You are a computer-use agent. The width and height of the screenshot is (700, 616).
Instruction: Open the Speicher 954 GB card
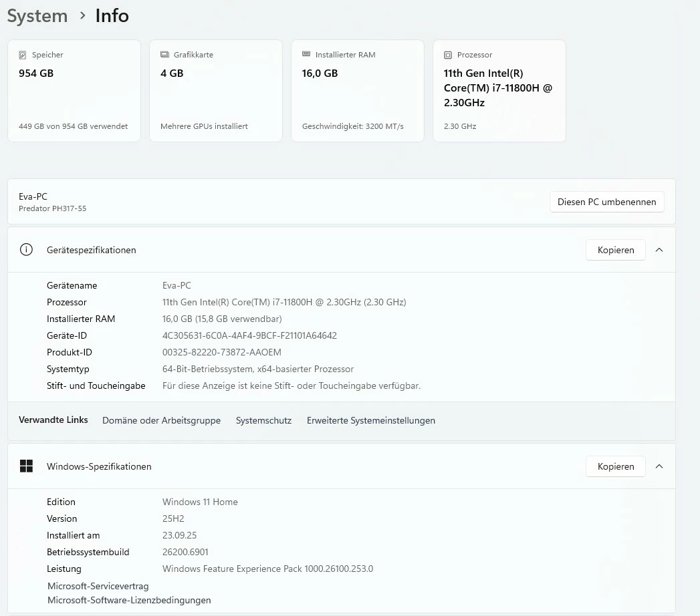coord(74,91)
